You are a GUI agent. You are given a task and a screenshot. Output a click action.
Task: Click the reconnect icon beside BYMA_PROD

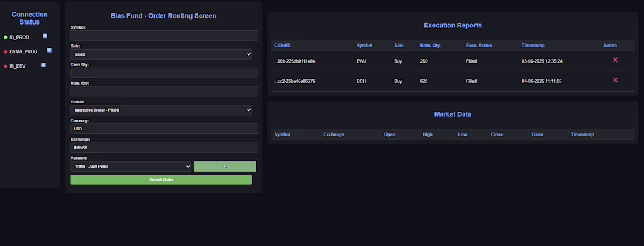(x=49, y=50)
